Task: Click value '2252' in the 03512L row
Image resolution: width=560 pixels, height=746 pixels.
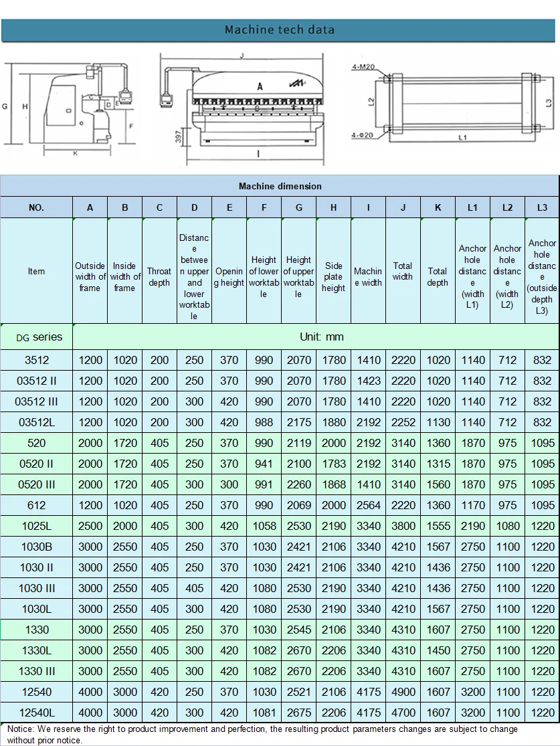Action: tap(403, 422)
